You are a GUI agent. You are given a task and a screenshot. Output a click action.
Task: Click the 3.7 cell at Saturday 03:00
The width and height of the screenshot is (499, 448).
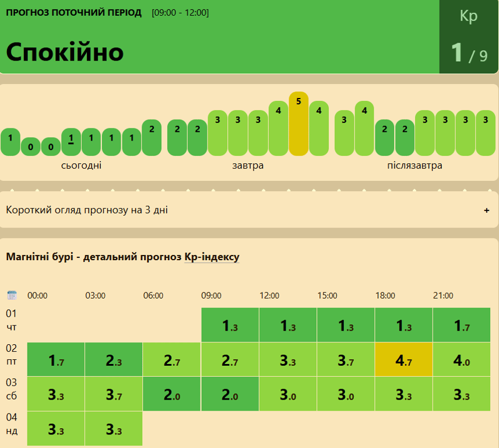tap(114, 394)
